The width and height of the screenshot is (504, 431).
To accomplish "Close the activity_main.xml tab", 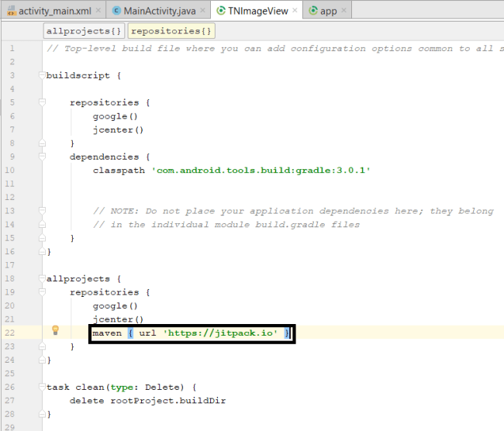I will (98, 11).
